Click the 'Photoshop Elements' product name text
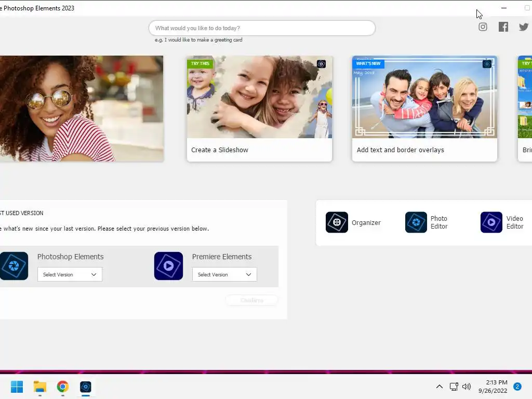 tap(70, 257)
